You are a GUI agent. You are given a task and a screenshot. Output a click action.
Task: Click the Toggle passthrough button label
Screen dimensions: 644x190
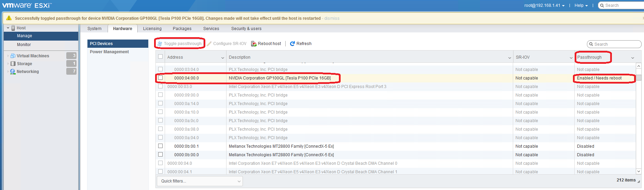(x=183, y=44)
